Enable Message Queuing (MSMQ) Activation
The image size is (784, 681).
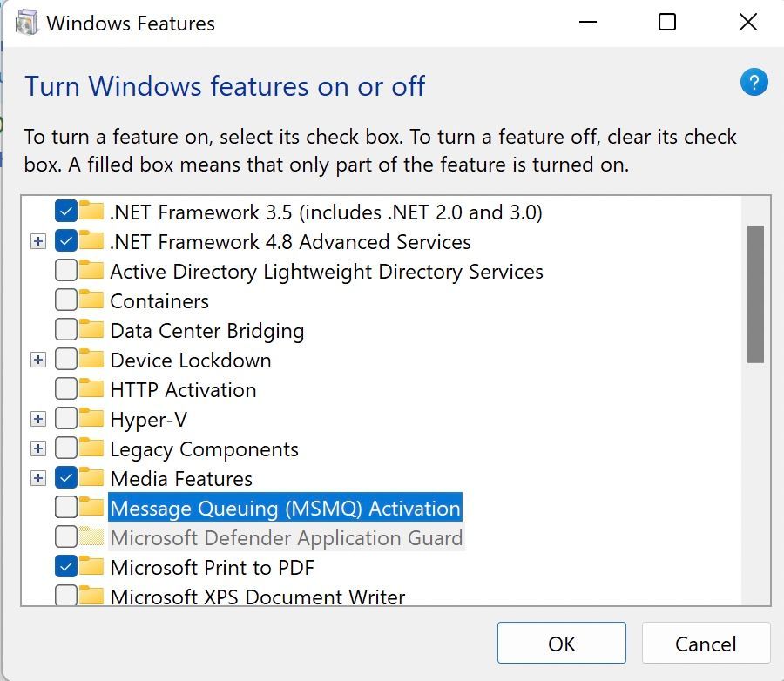(65, 508)
